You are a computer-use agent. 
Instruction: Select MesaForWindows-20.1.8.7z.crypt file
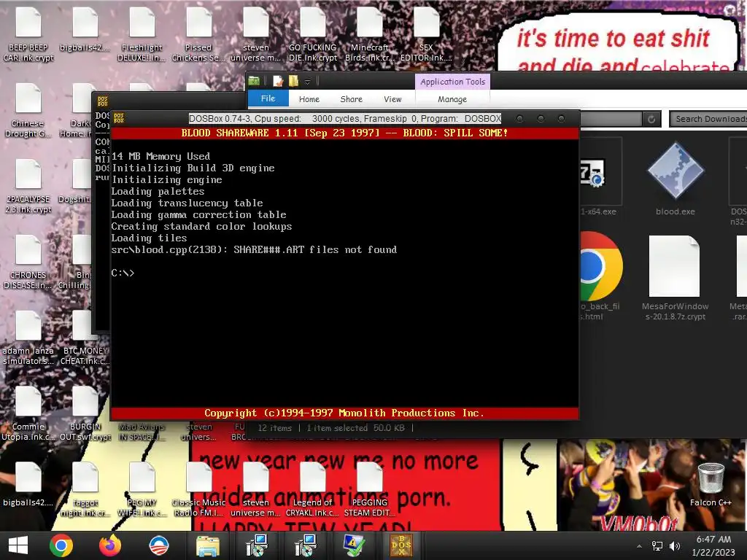click(675, 278)
